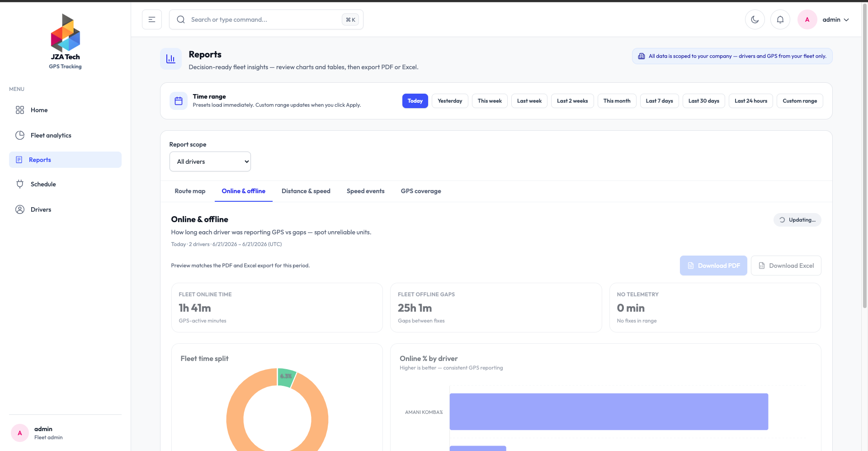Select the Last 2 weeks preset
Screen dimensions: 868x451
(x=572, y=101)
